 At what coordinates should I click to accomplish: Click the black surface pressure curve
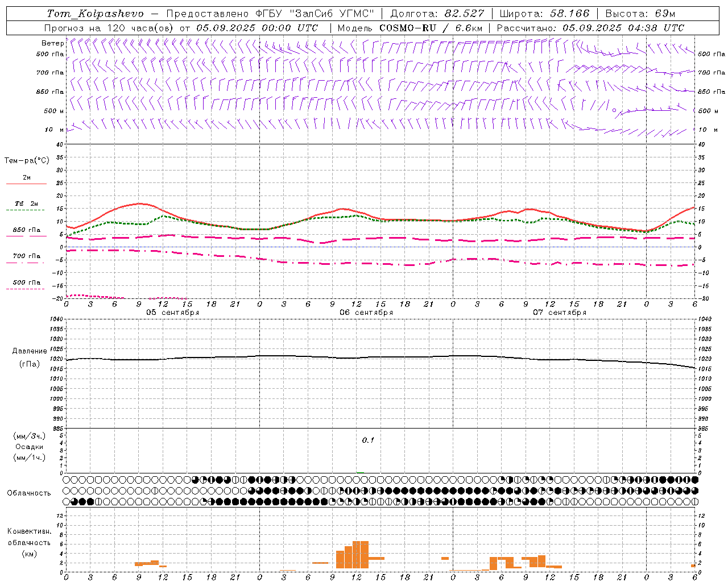click(x=380, y=357)
